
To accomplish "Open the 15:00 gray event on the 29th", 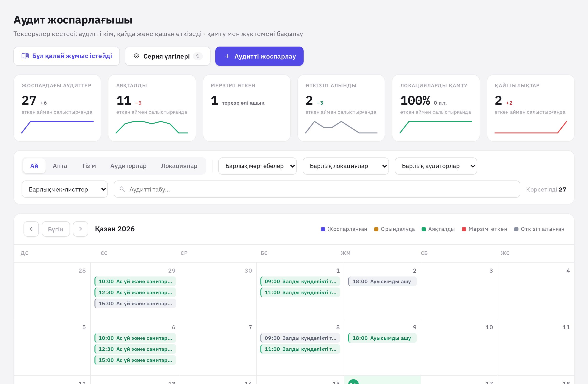I will coord(135,303).
